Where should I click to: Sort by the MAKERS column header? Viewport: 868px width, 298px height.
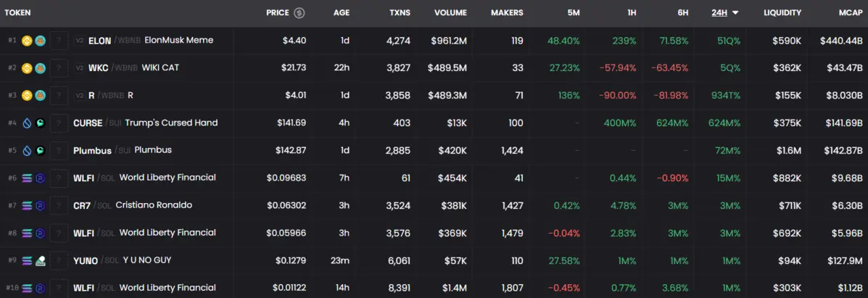click(x=506, y=13)
